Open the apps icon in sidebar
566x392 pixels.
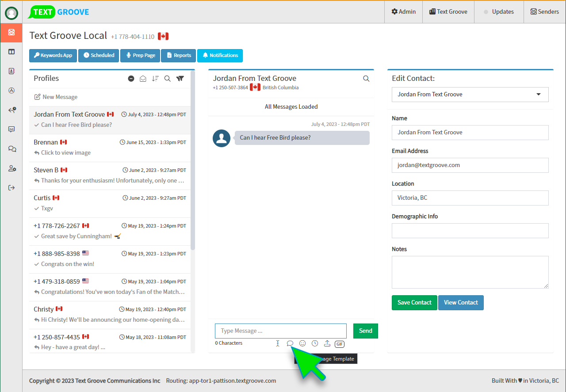coord(11,91)
